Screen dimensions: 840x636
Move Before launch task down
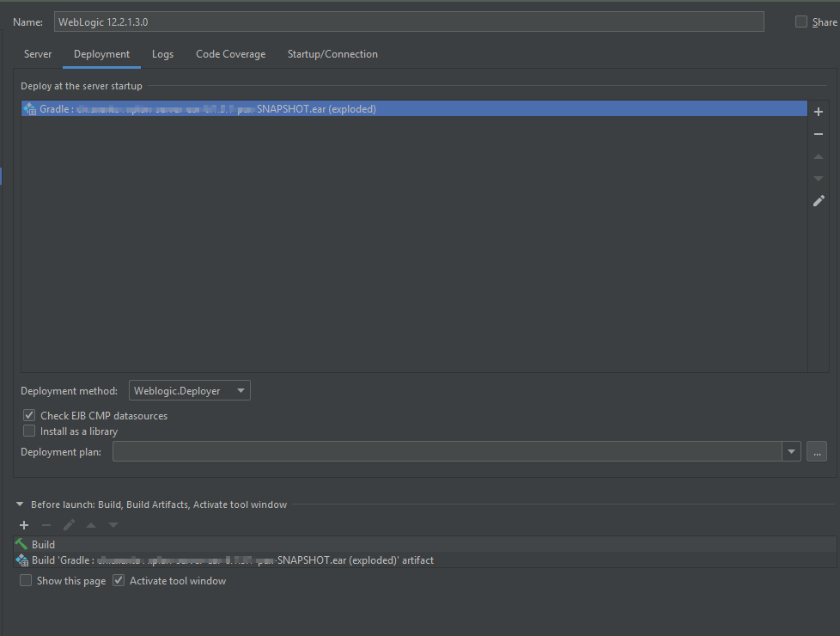click(113, 525)
